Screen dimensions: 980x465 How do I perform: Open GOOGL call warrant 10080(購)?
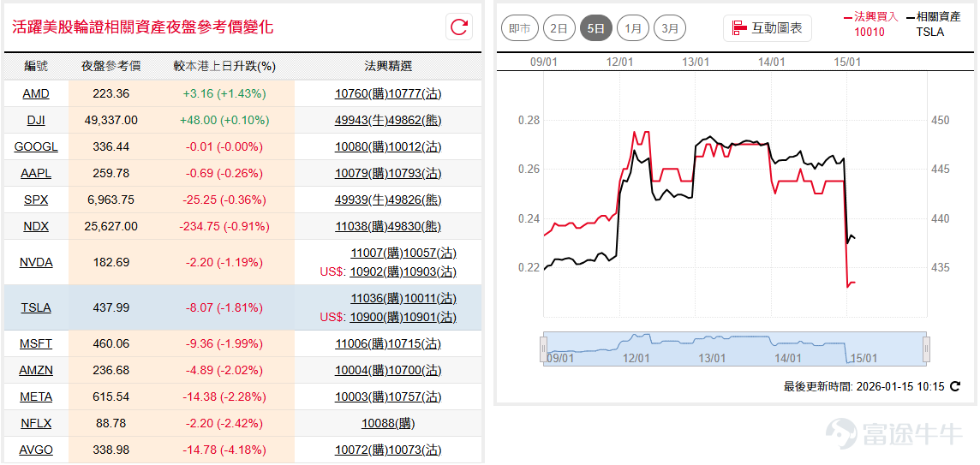coord(362,147)
